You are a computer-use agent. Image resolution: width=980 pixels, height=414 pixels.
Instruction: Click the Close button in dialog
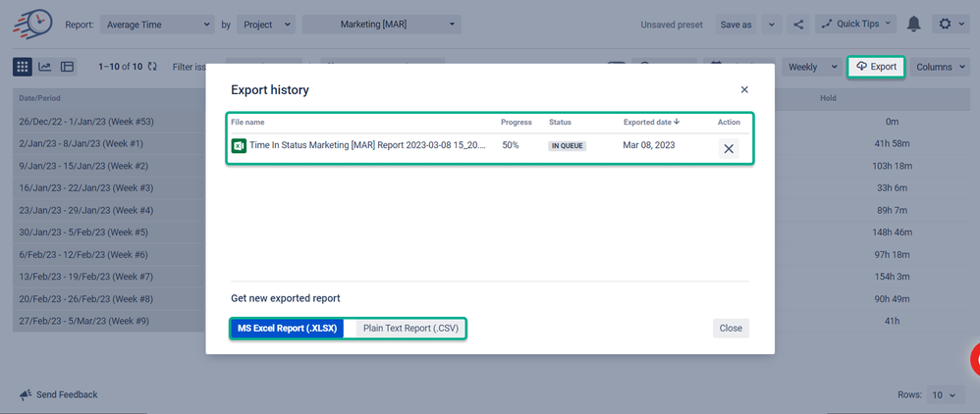[731, 329]
